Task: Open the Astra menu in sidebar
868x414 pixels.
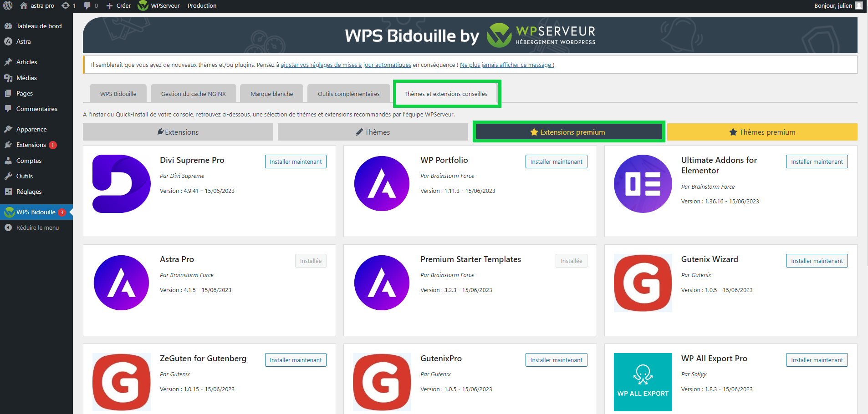Action: (36, 41)
